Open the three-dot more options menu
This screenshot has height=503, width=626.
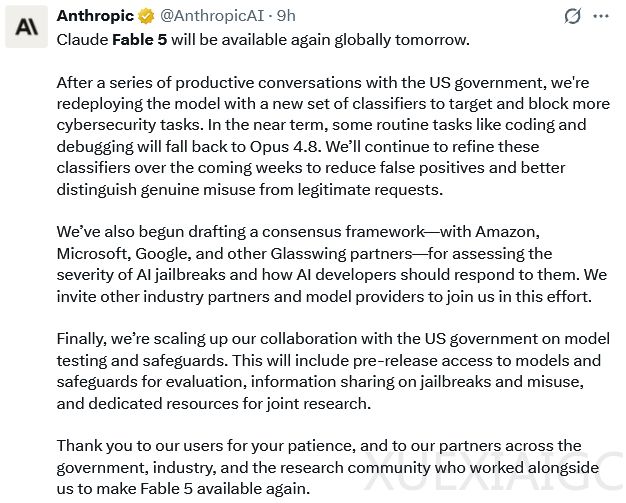tap(601, 16)
